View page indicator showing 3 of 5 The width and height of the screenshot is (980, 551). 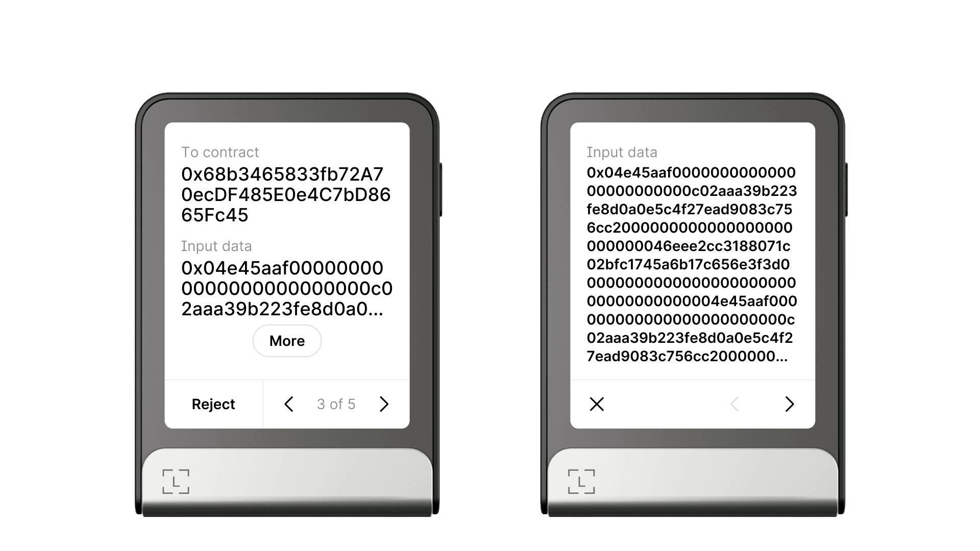pyautogui.click(x=335, y=404)
